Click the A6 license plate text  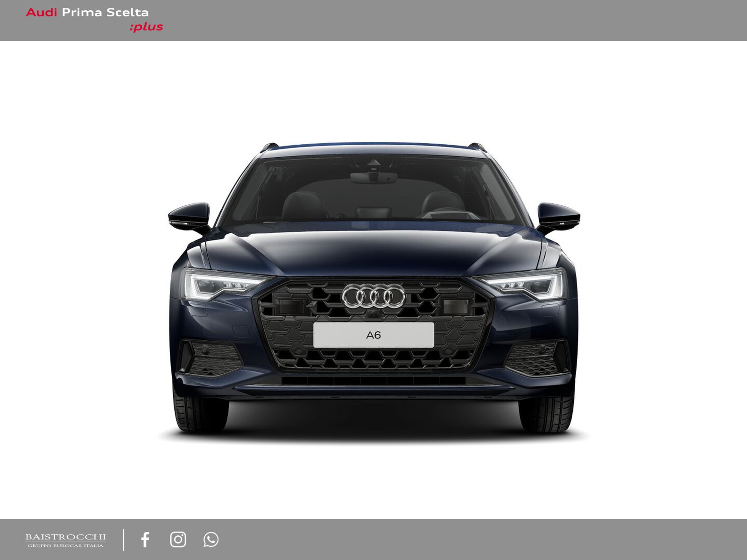click(x=373, y=335)
